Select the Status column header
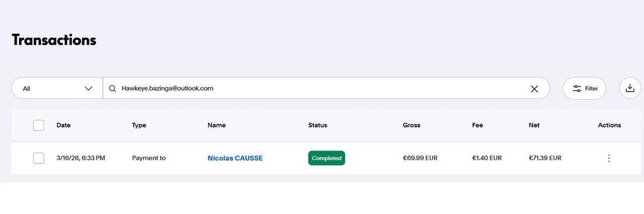Image resolution: width=644 pixels, height=214 pixels. [317, 125]
